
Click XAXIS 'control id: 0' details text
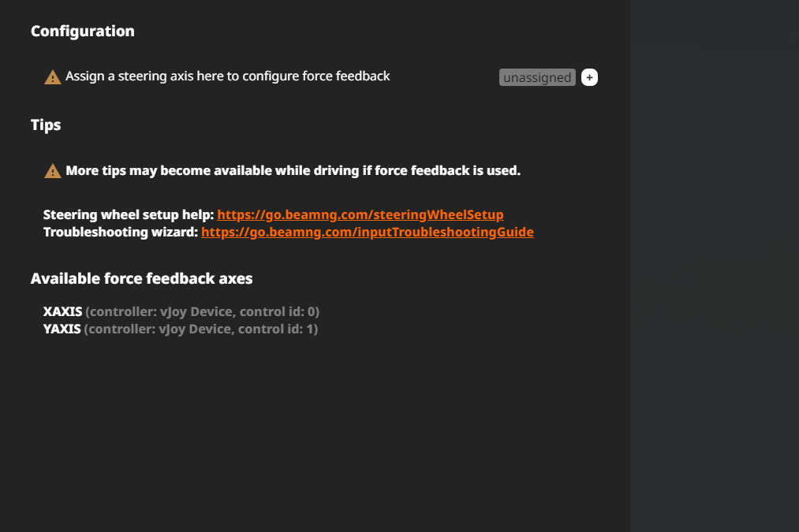(x=201, y=311)
